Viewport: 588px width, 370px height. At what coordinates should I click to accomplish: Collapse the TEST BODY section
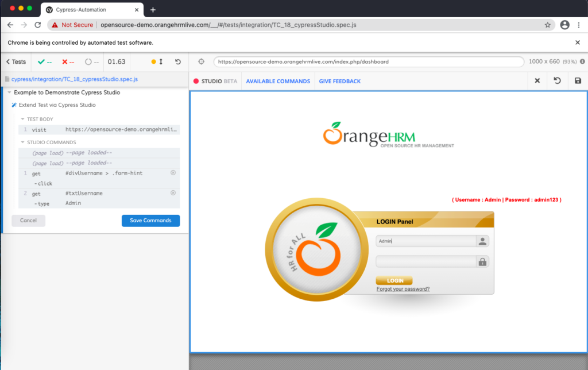[21, 119]
